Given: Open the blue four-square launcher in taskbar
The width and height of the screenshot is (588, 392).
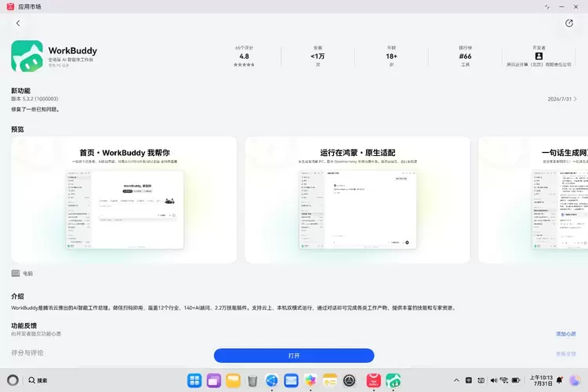Looking at the screenshot, I should (194, 381).
